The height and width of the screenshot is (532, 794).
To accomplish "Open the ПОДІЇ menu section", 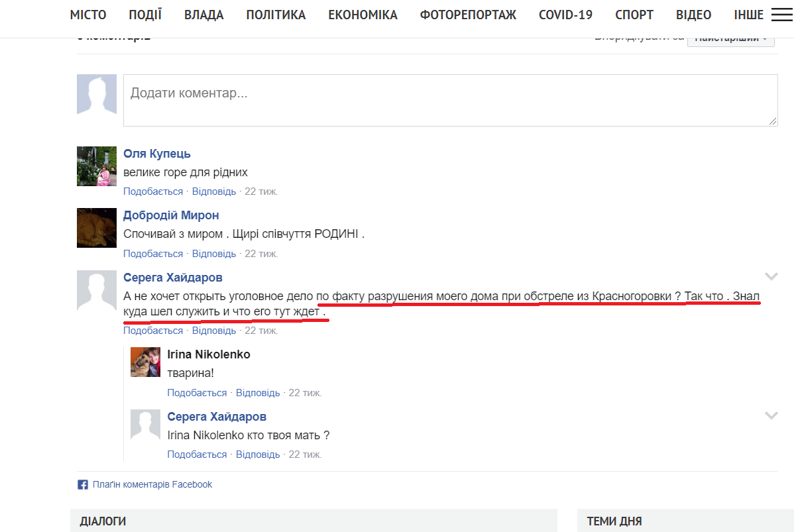I will [x=145, y=15].
